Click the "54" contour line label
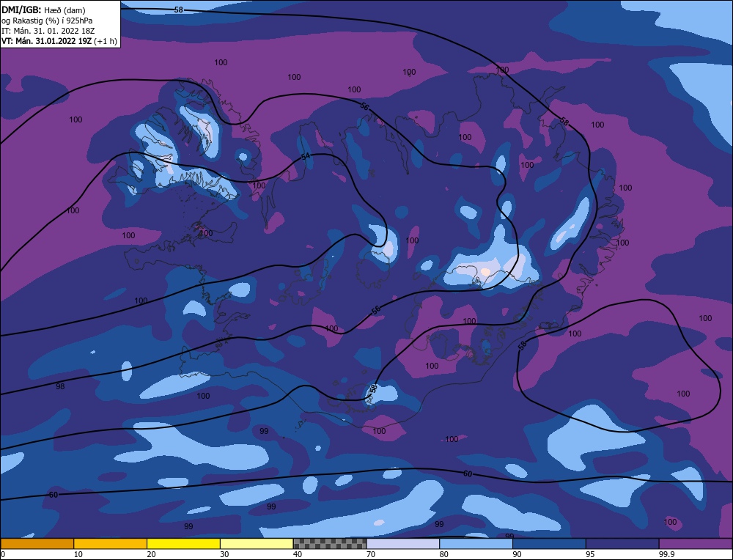 [x=305, y=157]
